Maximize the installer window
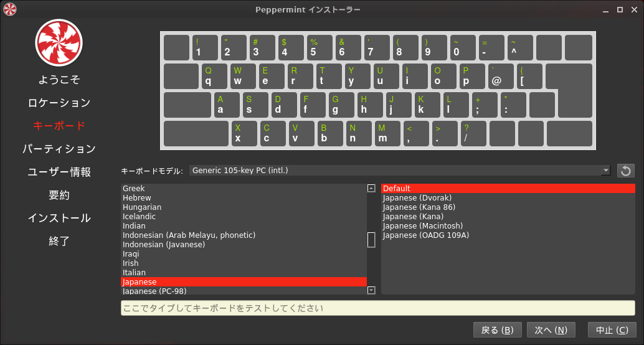Screen dimensions: 644x345 [620, 9]
